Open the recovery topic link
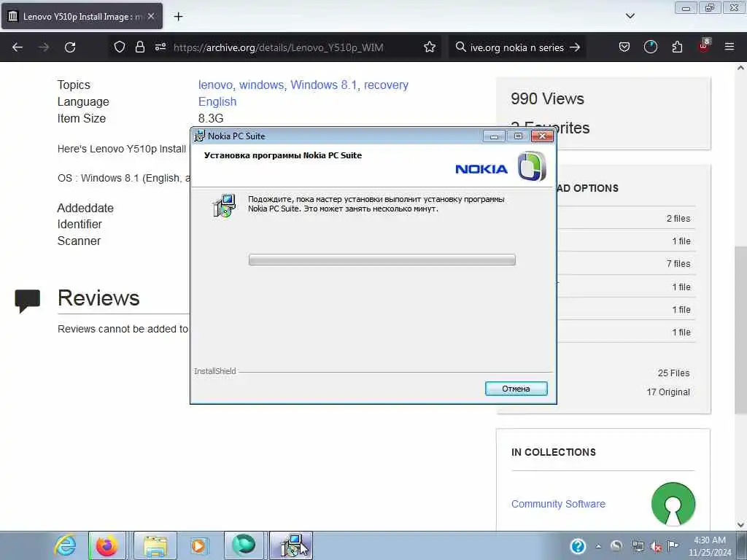The width and height of the screenshot is (747, 560). [x=386, y=85]
